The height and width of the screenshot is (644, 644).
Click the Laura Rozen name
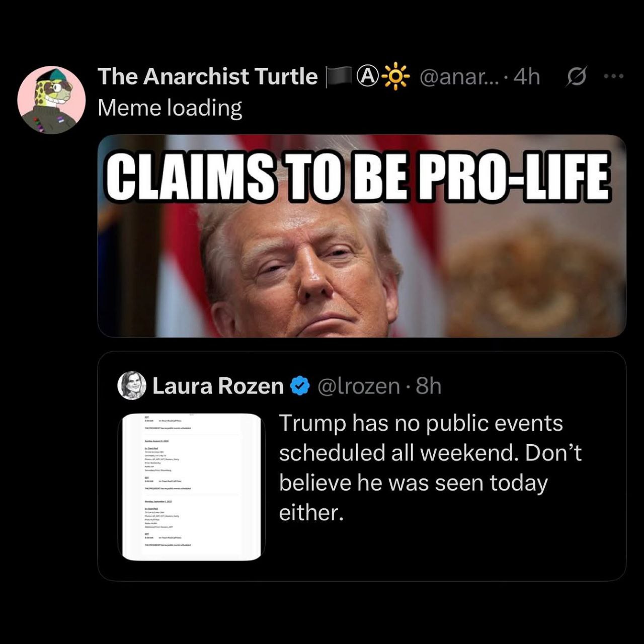[218, 386]
